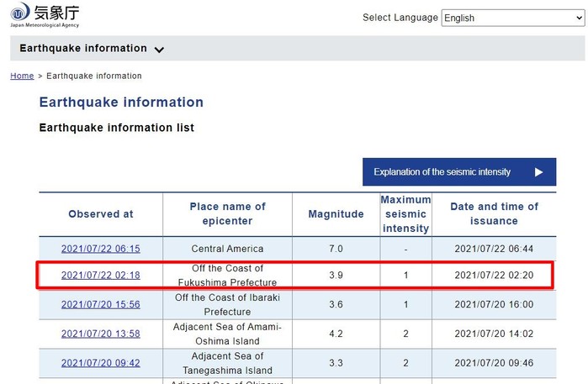588x384 pixels.
Task: Click intensity 1 in the Ibaraki row
Action: click(x=405, y=304)
